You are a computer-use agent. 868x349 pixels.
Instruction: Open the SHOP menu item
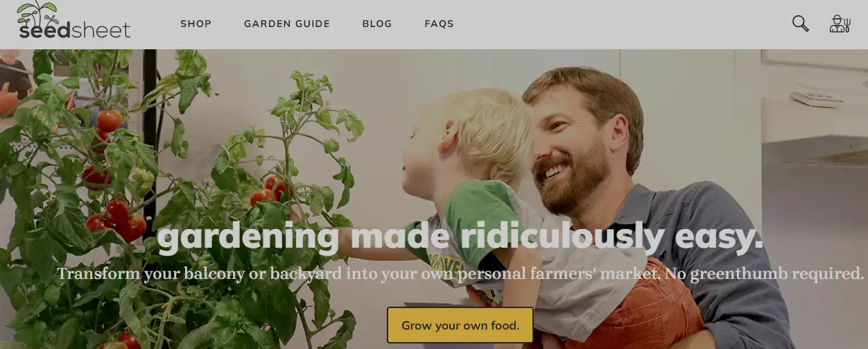click(196, 24)
